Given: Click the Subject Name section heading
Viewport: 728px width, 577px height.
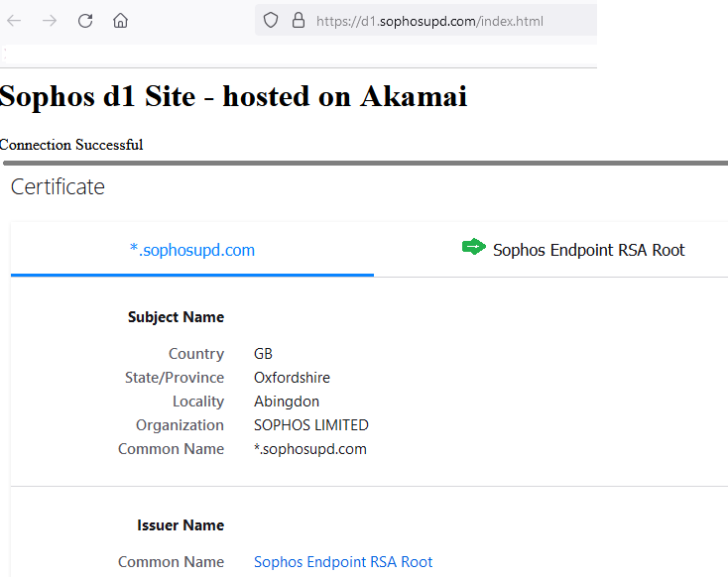Looking at the screenshot, I should pos(176,317).
